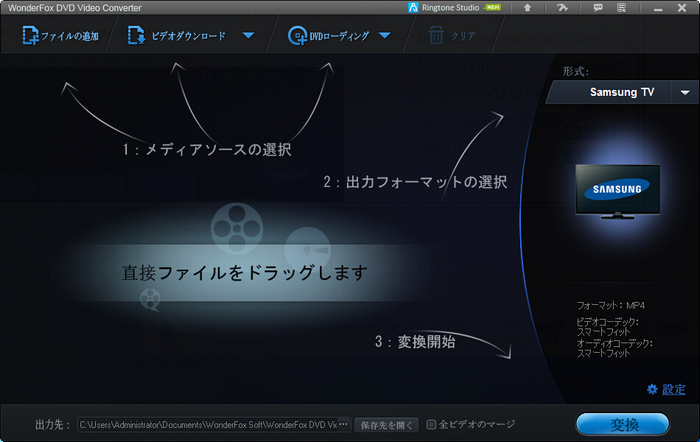700x442 pixels.
Task: Click the curved arrow icon in the title bar
Action: point(562,8)
